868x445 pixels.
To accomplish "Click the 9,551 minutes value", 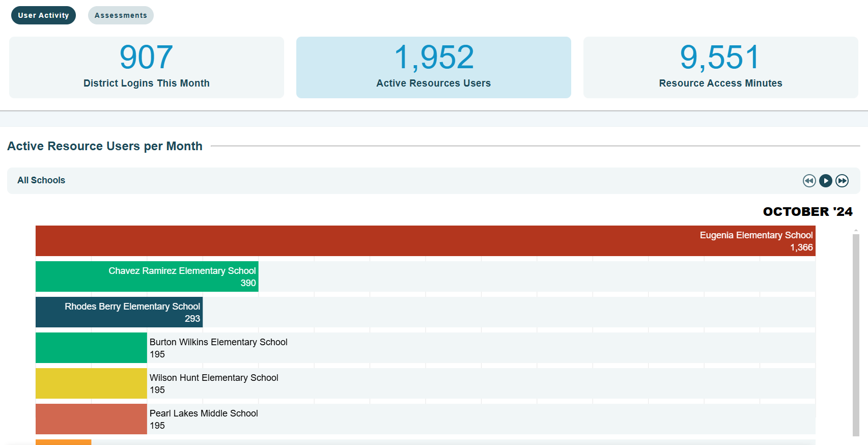I will (x=720, y=57).
